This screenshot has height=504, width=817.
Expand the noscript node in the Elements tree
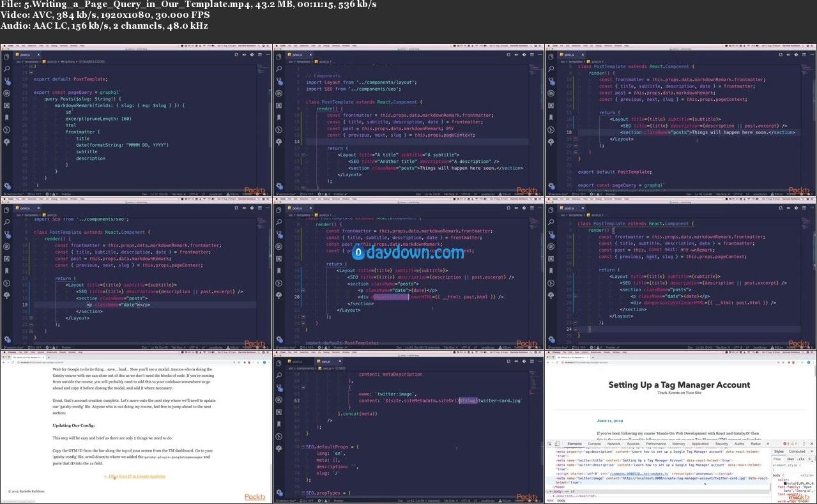coord(554,495)
